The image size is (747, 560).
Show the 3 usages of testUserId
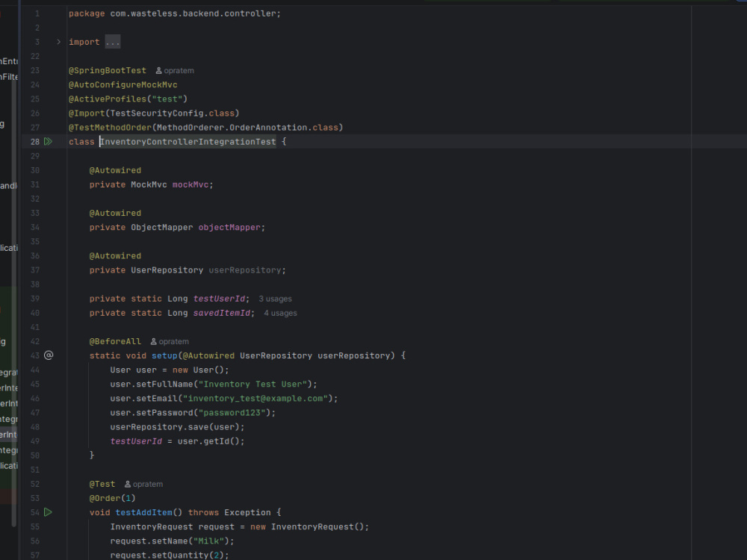click(x=276, y=299)
